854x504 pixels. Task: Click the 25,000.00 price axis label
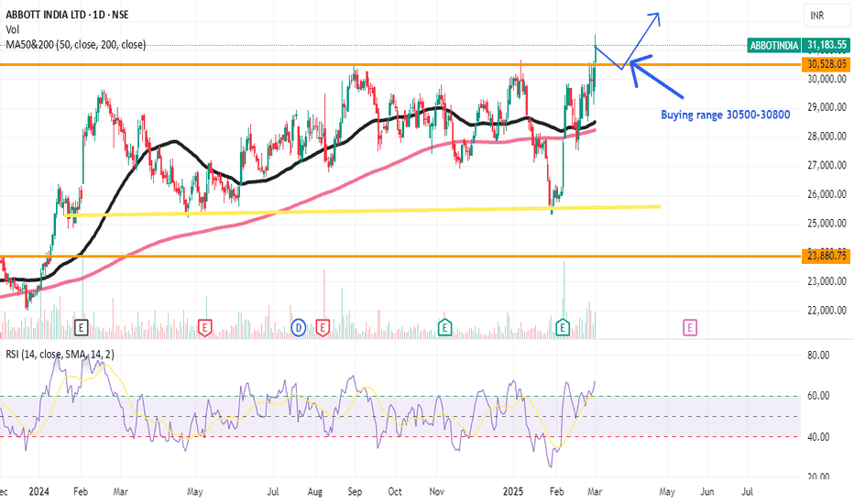pos(827,223)
